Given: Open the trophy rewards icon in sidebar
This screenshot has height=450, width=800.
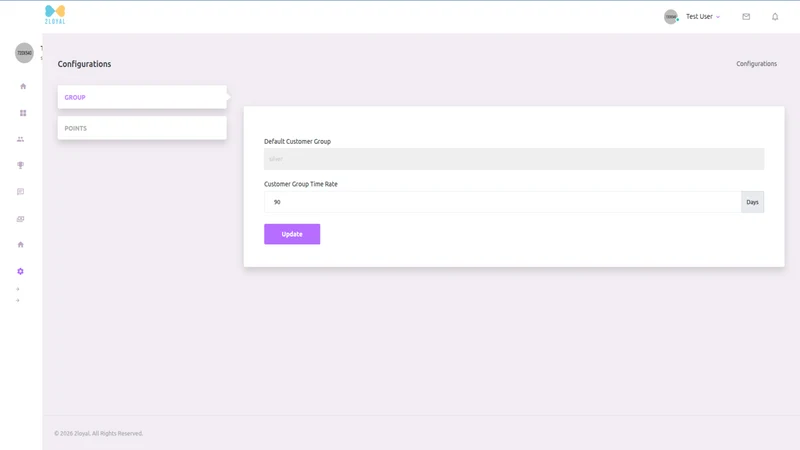Looking at the screenshot, I should [20, 165].
